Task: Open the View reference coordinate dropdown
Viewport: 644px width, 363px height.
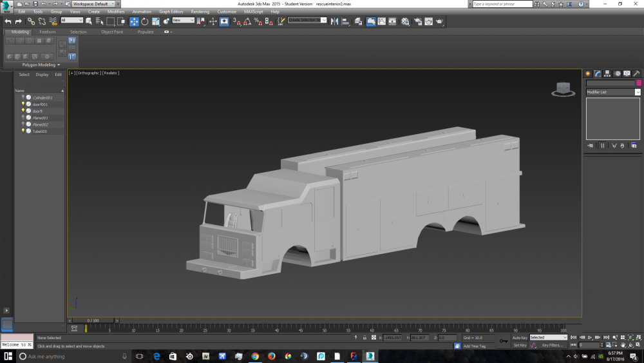Action: (x=183, y=21)
